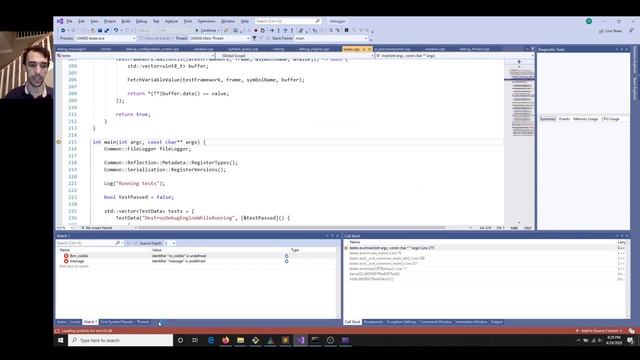Open the Window menu
The image size is (640, 360).
tap(228, 21)
